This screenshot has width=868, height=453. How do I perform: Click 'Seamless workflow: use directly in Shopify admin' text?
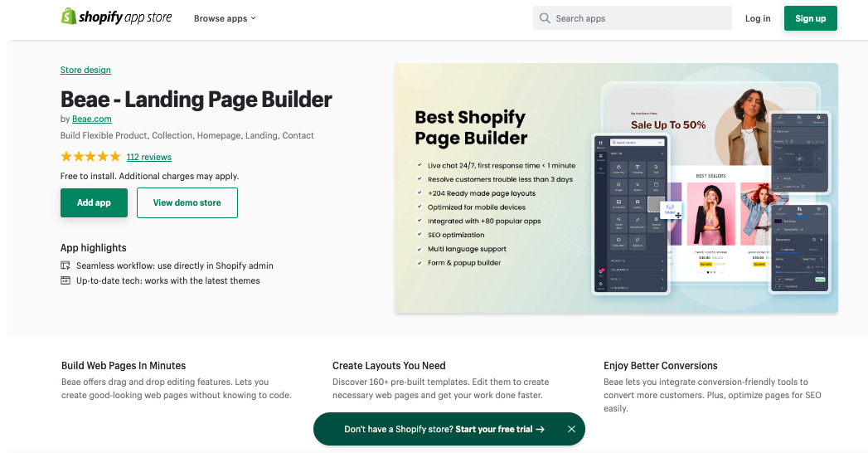(175, 265)
